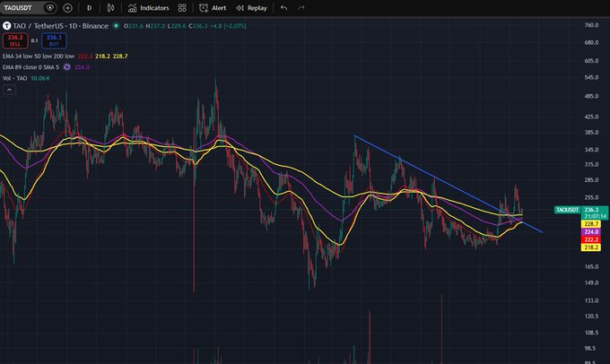Open indicator templates grid icon
This screenshot has height=364, width=610.
point(182,8)
